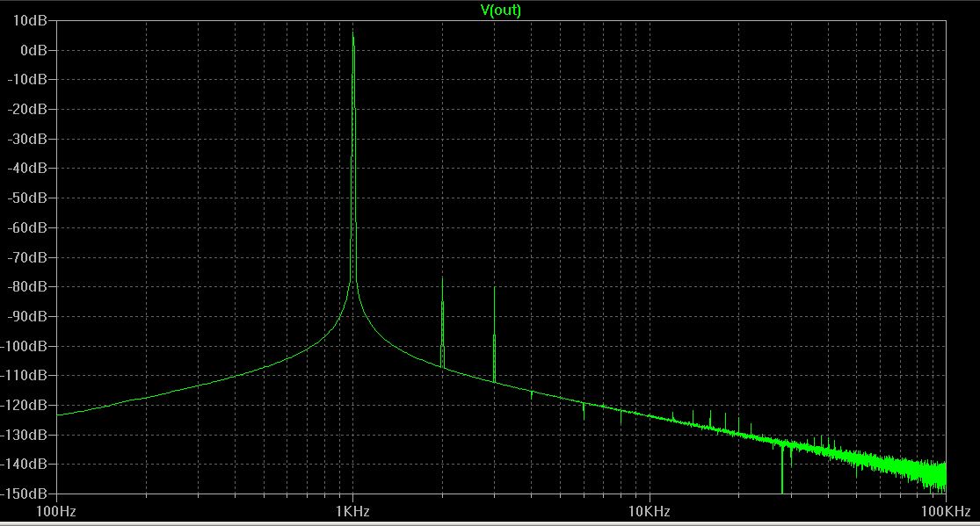Click the -90dB axis label
The image size is (980, 526).
[27, 317]
